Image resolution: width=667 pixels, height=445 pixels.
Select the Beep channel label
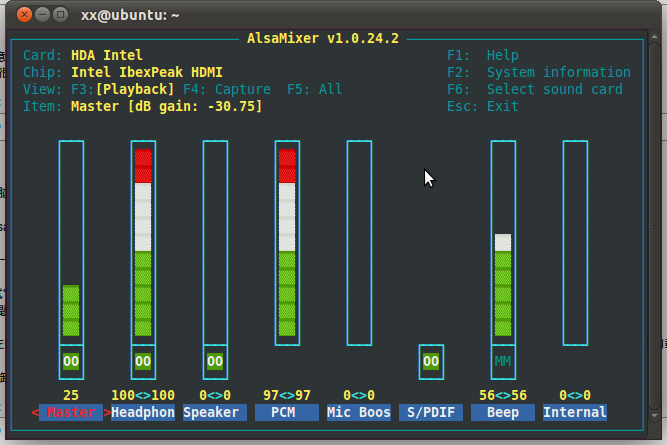503,412
